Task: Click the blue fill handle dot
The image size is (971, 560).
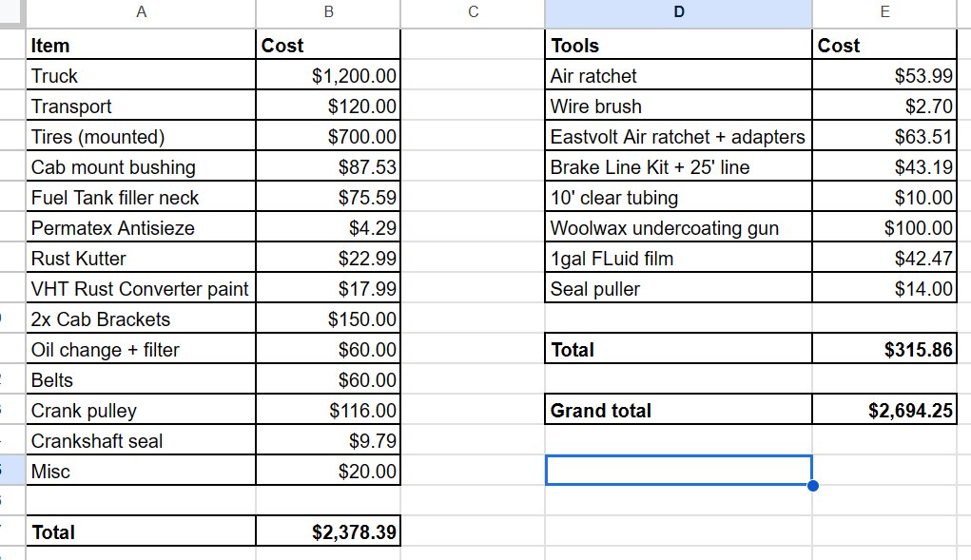Action: pos(813,486)
